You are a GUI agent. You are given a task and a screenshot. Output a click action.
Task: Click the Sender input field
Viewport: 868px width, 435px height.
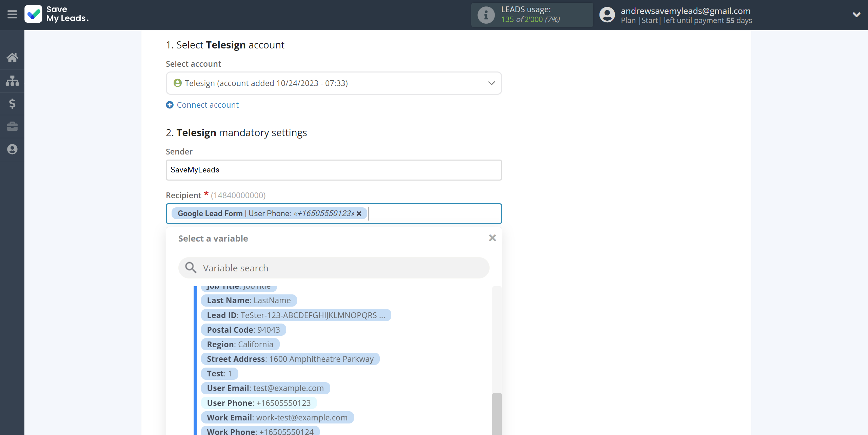click(334, 170)
